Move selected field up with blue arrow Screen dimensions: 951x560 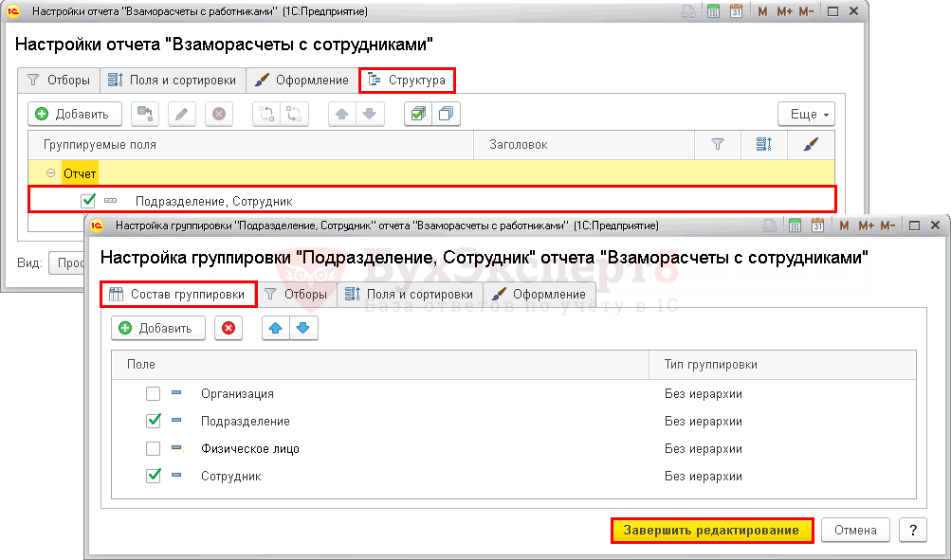point(276,328)
